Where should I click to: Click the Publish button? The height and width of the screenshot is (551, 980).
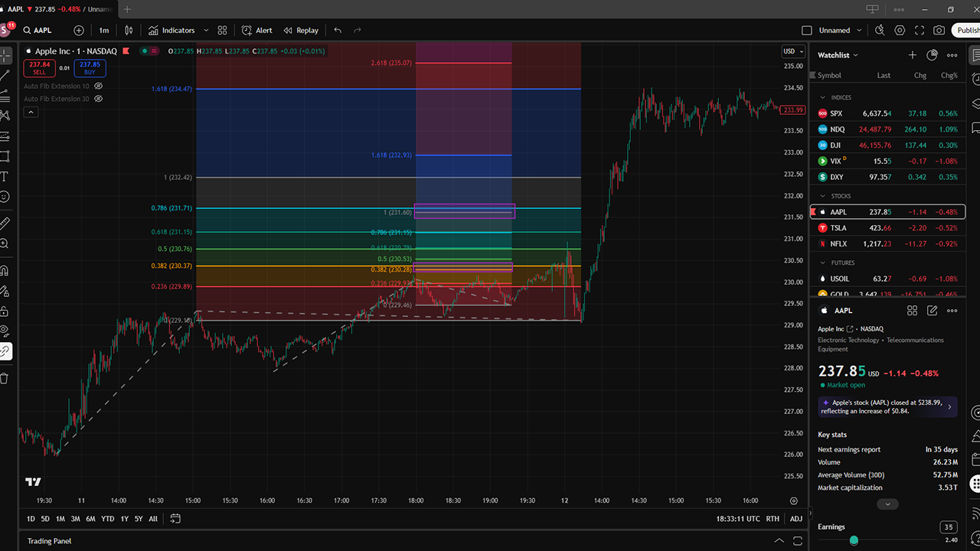(967, 31)
